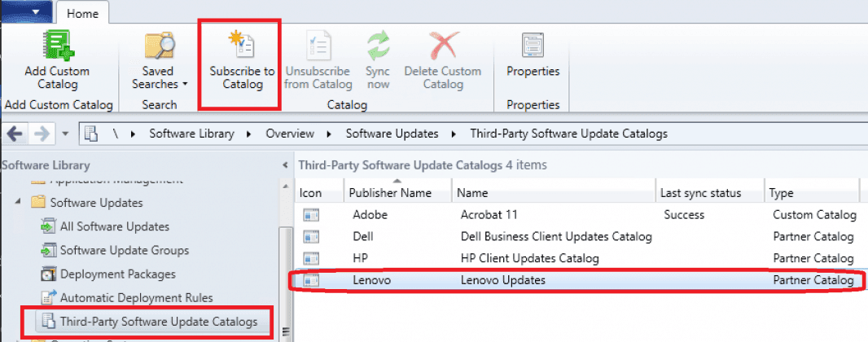Select the Lenovo publisher cell
The image size is (868, 342).
(x=372, y=281)
